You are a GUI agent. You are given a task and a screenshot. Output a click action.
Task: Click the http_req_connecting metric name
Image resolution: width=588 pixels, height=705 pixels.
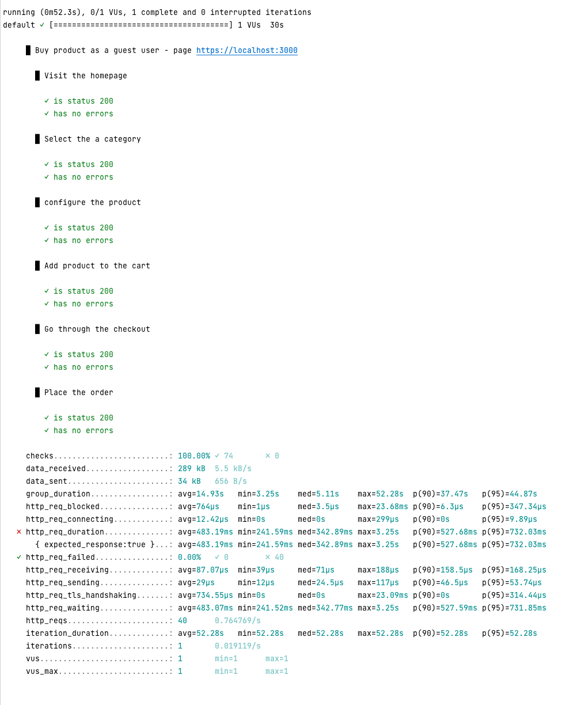point(69,519)
